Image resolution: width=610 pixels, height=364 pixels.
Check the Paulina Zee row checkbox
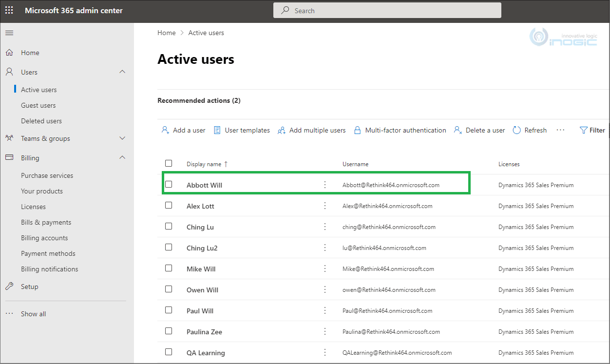(169, 331)
